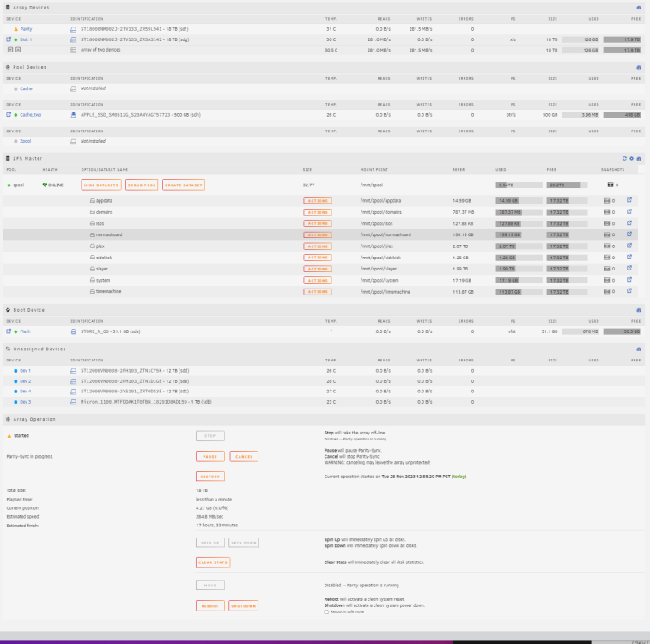Open ACTIONS menu for normashoard dataset
This screenshot has height=644, width=650.
click(x=318, y=235)
